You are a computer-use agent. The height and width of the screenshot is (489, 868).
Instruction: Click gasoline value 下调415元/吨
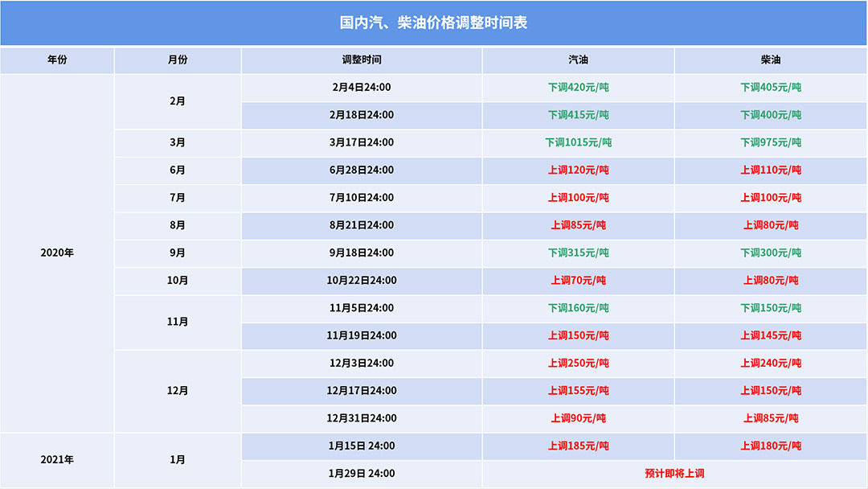pyautogui.click(x=579, y=115)
